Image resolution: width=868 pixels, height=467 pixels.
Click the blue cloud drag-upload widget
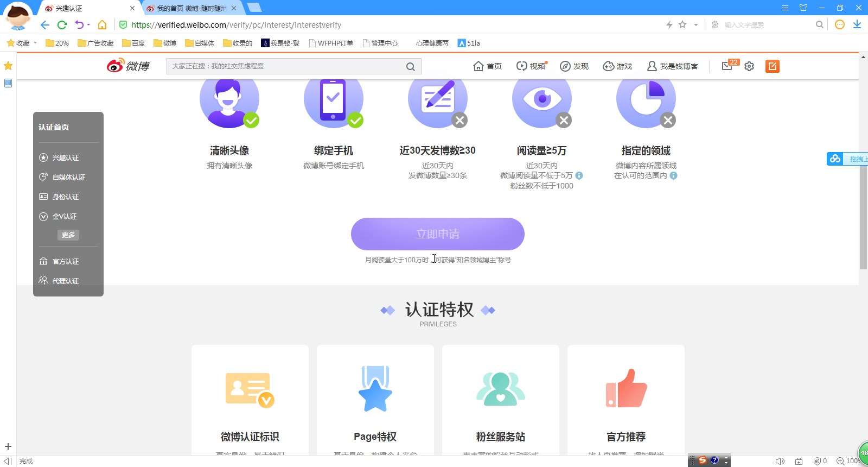(x=847, y=159)
